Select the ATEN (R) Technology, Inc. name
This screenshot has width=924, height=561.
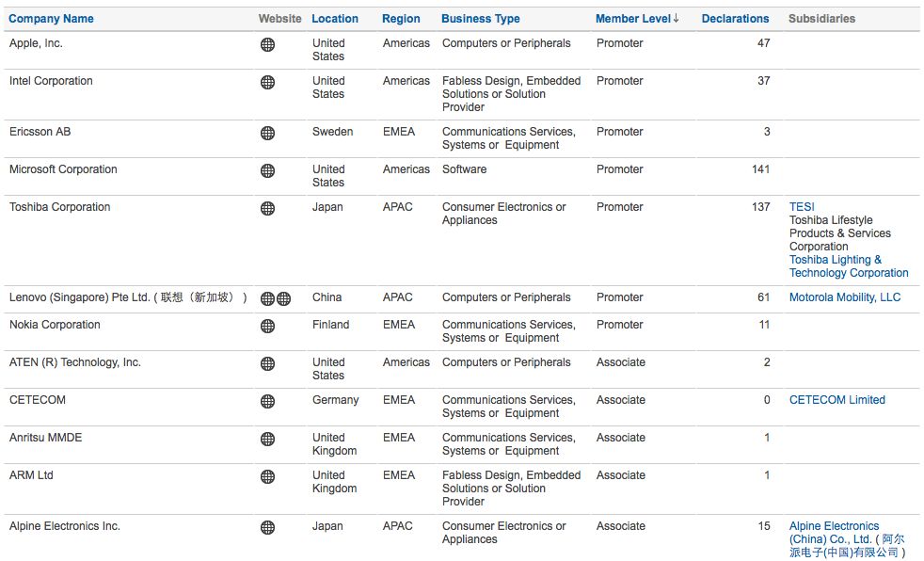coord(75,362)
